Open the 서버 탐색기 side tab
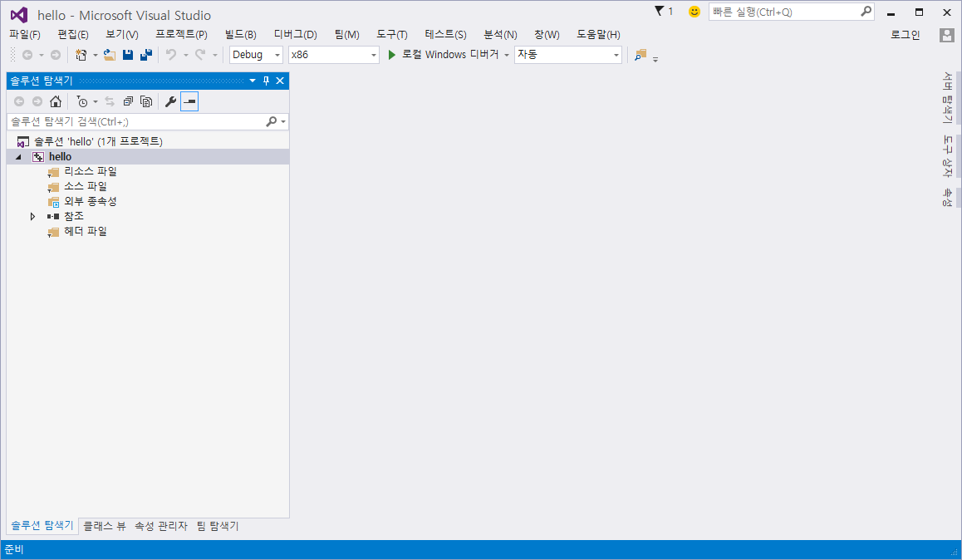 click(x=947, y=97)
